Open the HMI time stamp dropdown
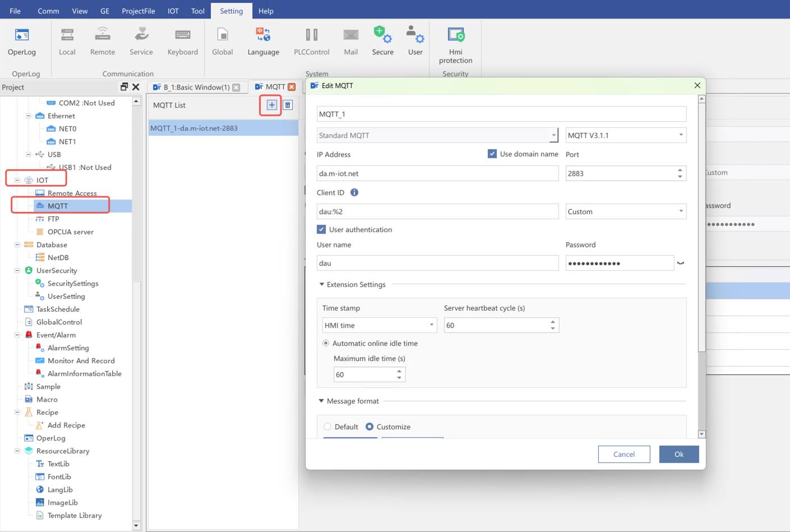 click(379, 325)
